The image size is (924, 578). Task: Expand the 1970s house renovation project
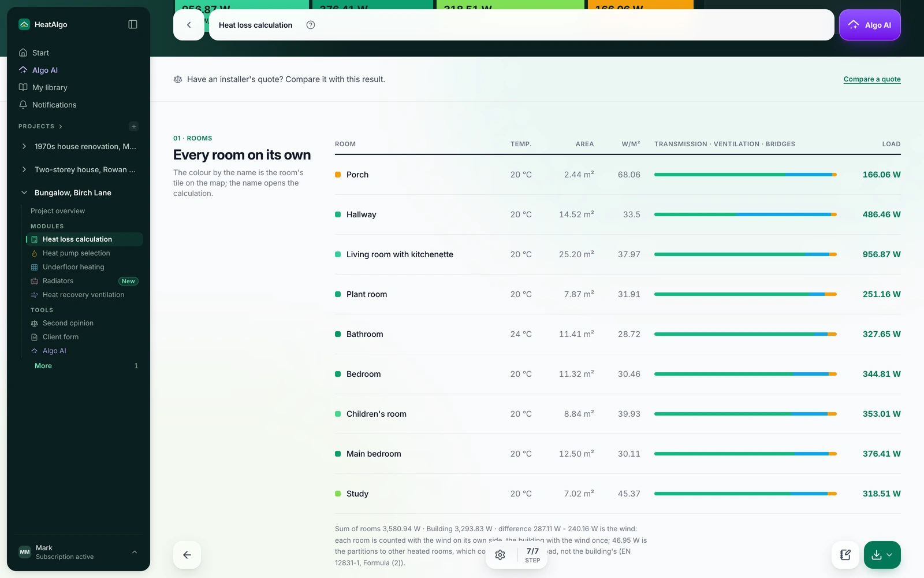[24, 146]
